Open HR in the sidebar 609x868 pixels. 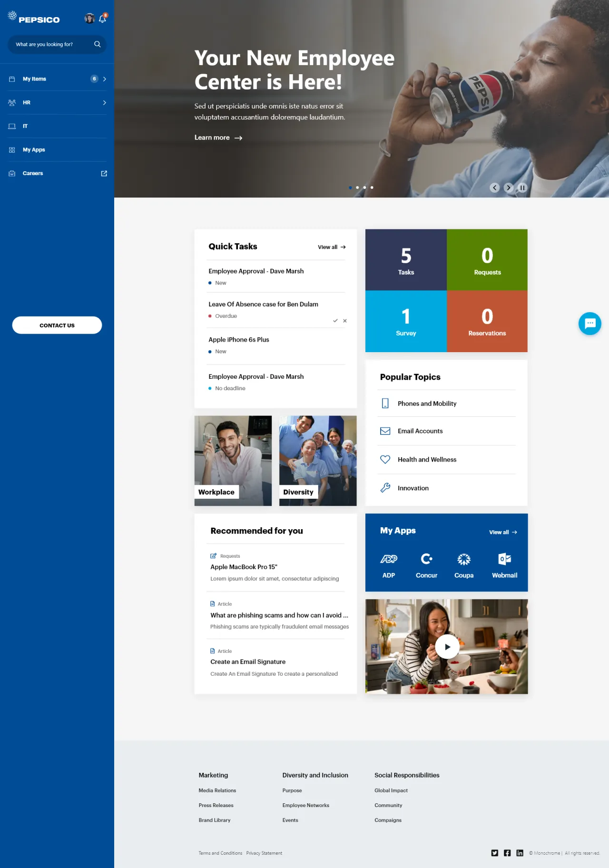[27, 103]
